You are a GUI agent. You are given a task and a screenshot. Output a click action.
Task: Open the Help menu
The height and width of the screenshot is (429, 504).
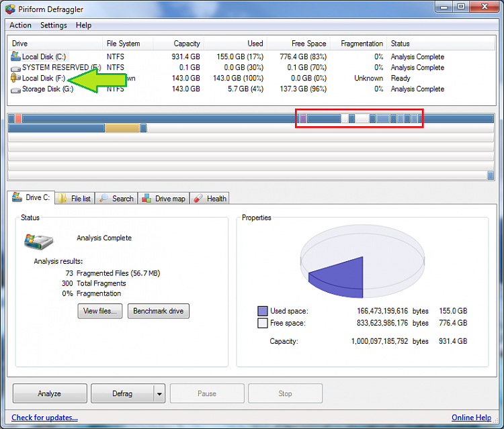coord(83,25)
